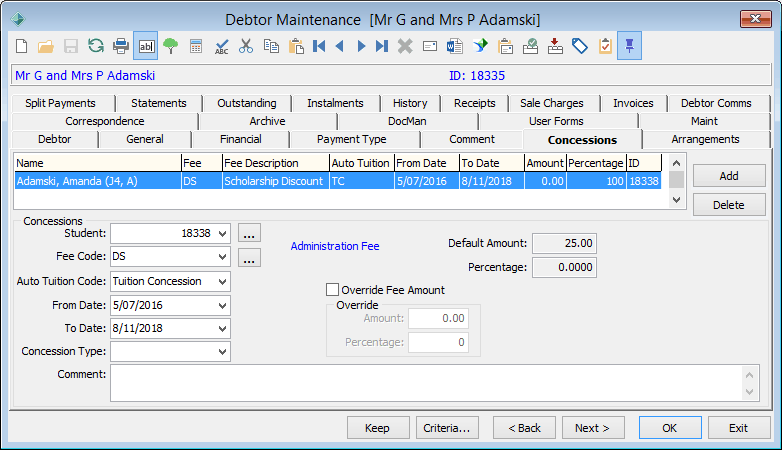Image resolution: width=782 pixels, height=450 pixels.
Task: Open the From Date picker dropdown
Action: click(222, 305)
